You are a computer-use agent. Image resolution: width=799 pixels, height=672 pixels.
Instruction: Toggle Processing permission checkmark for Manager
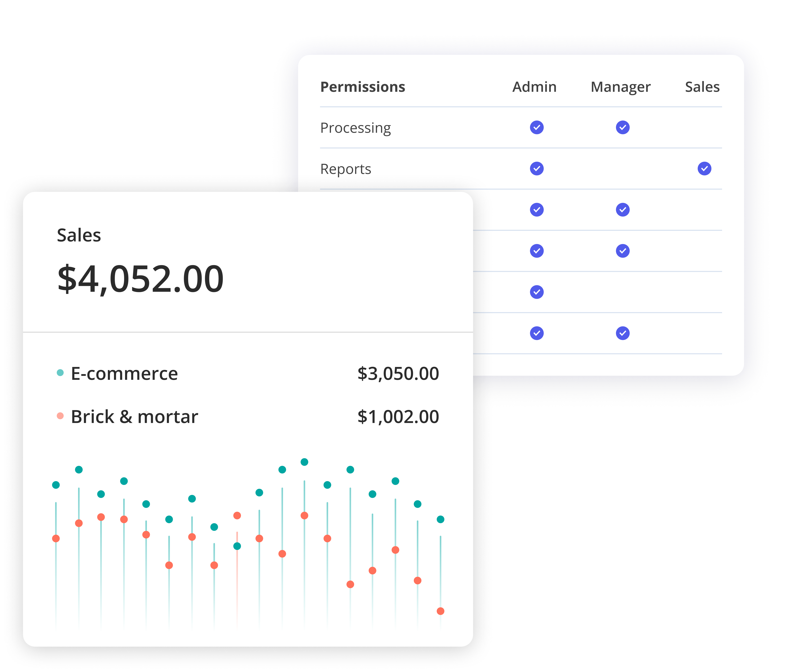click(623, 127)
